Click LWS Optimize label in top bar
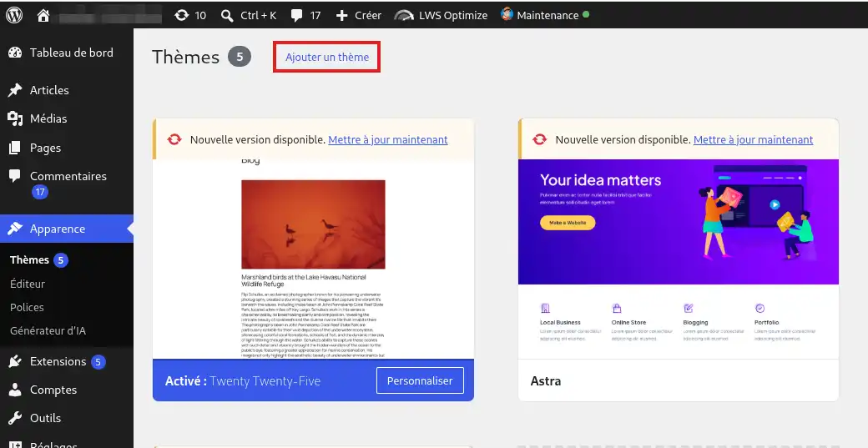This screenshot has height=448, width=868. [453, 16]
